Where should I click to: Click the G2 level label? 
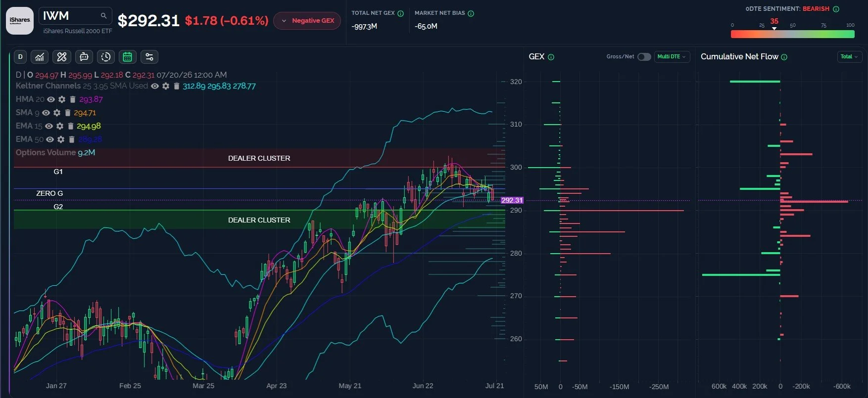(58, 207)
